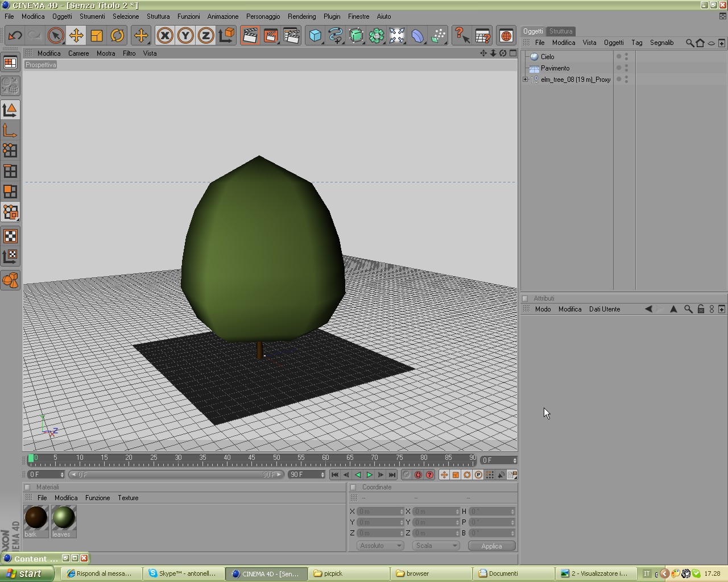Click the Applica button
This screenshot has width=728, height=582.
491,546
